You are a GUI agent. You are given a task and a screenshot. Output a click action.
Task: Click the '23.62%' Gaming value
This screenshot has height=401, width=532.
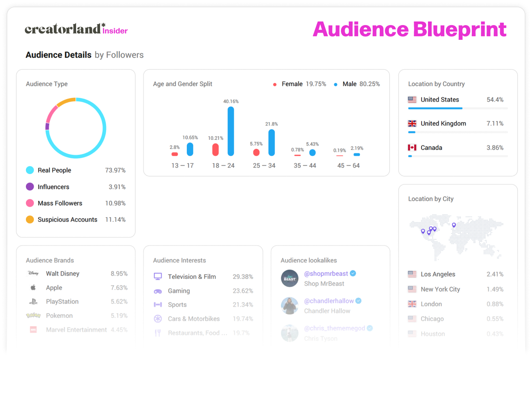(x=243, y=291)
